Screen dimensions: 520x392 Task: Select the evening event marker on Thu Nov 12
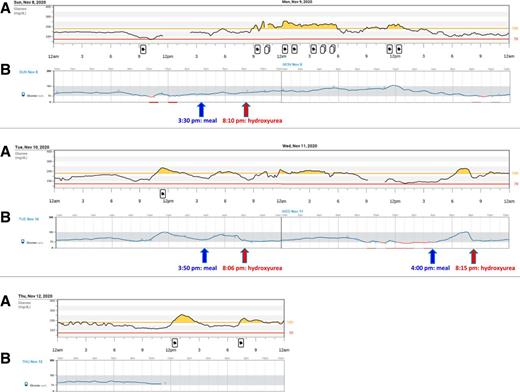click(x=241, y=343)
